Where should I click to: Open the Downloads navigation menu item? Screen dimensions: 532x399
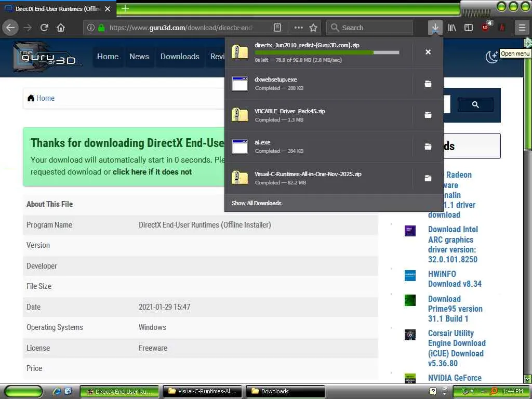[180, 56]
